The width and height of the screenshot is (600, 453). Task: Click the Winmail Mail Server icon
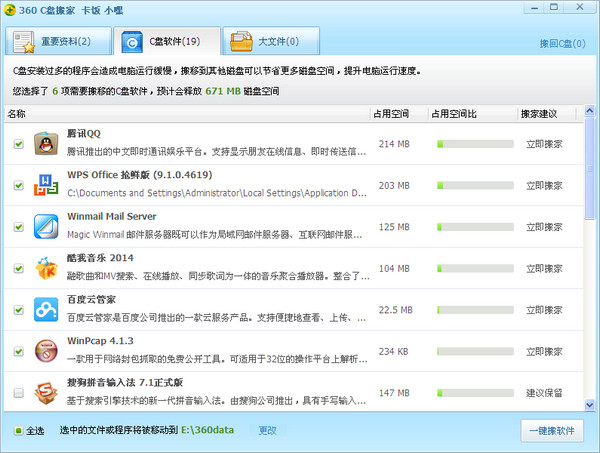click(x=45, y=227)
